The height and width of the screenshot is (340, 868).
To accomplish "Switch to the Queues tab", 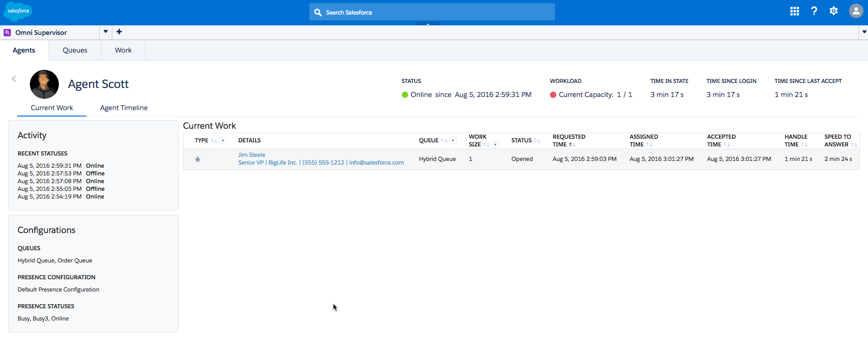I will (75, 50).
